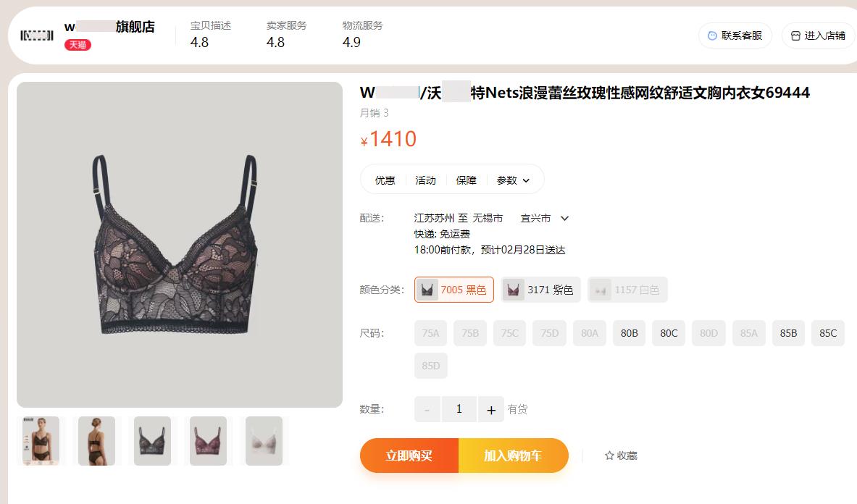Choose size 85C
Image resolution: width=857 pixels, height=504 pixels.
pyautogui.click(x=828, y=333)
